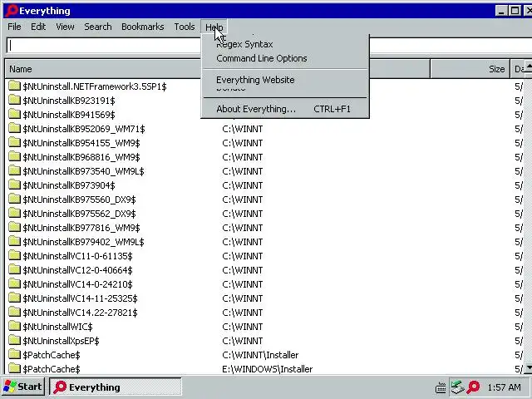Click folder icon of $NtUninstallVC14-11-25325$

15,298
